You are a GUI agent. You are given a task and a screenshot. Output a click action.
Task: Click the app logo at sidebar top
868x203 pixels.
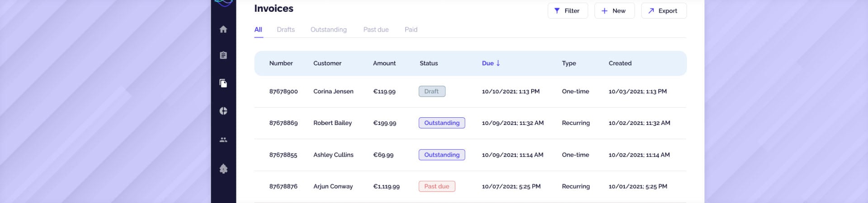pyautogui.click(x=223, y=3)
